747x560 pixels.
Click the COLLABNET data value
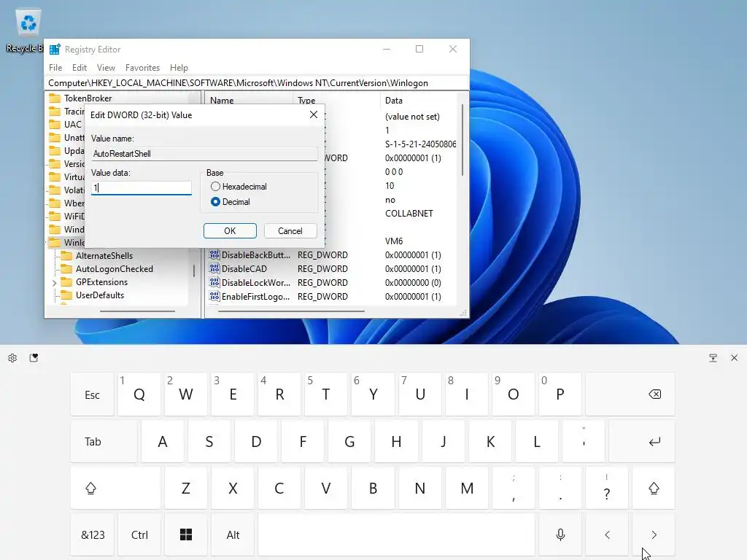(409, 214)
